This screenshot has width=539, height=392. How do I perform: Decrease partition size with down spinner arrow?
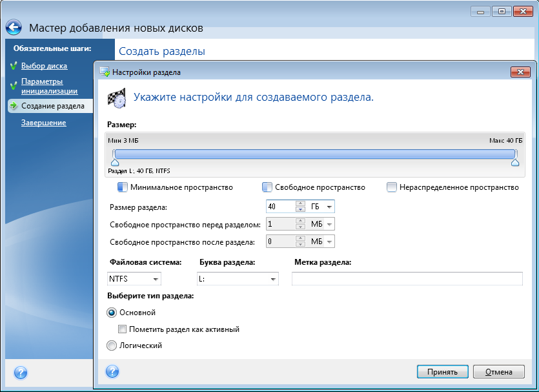click(x=300, y=210)
